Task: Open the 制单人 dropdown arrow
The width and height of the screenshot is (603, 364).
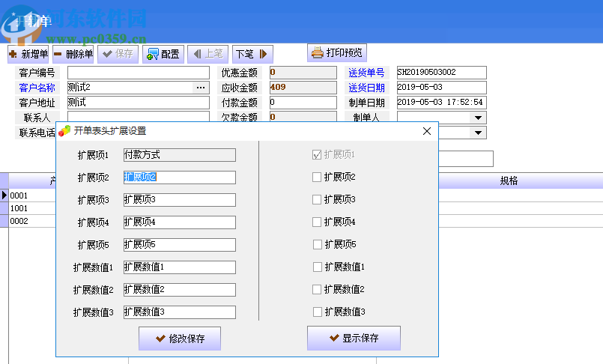Action: click(478, 118)
